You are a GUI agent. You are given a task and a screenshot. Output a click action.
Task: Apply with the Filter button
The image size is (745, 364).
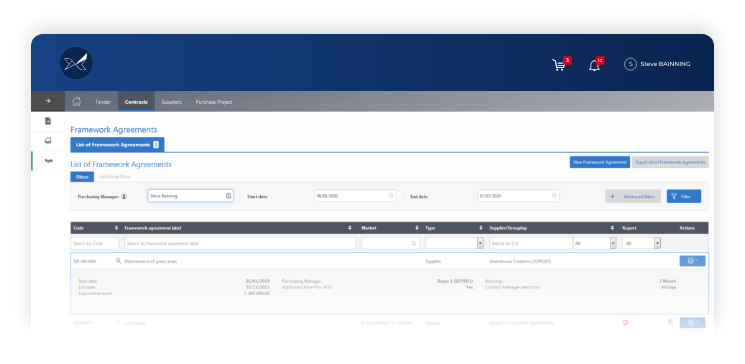click(x=684, y=196)
